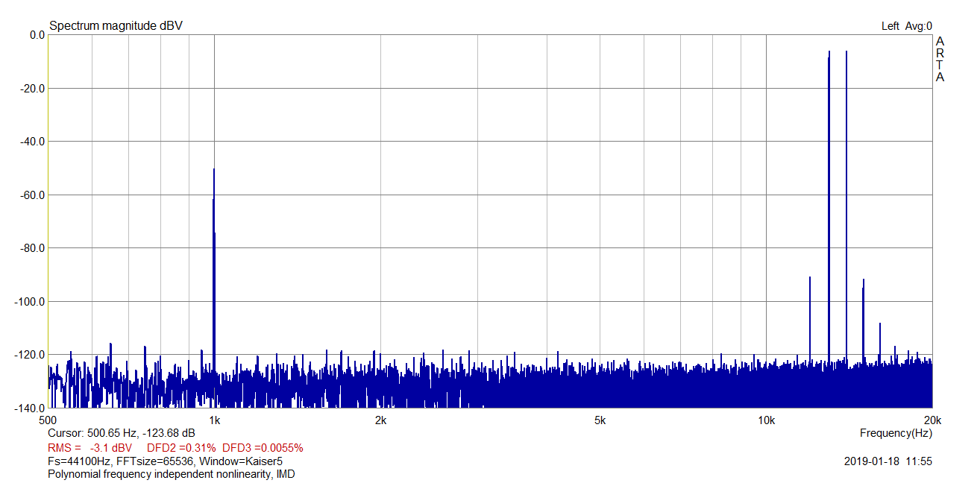Click the '-140.0' y-axis label

click(30, 408)
